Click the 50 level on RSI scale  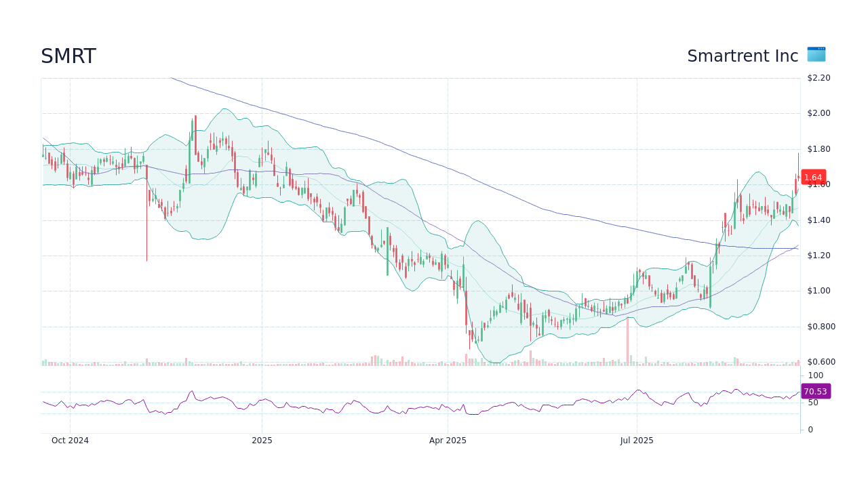tap(812, 401)
